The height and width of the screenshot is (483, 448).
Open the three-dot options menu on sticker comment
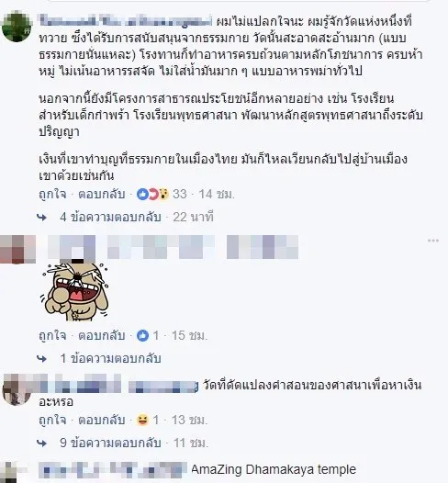[x=433, y=241]
